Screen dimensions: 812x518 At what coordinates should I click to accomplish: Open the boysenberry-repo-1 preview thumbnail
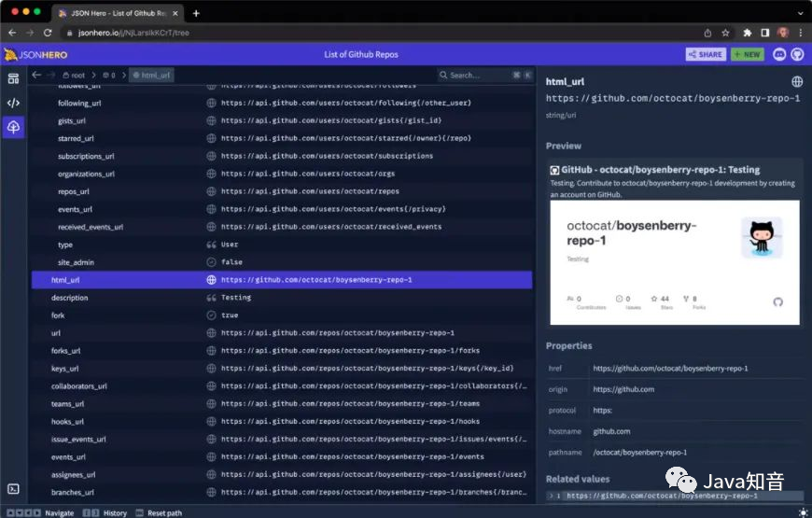pyautogui.click(x=674, y=261)
